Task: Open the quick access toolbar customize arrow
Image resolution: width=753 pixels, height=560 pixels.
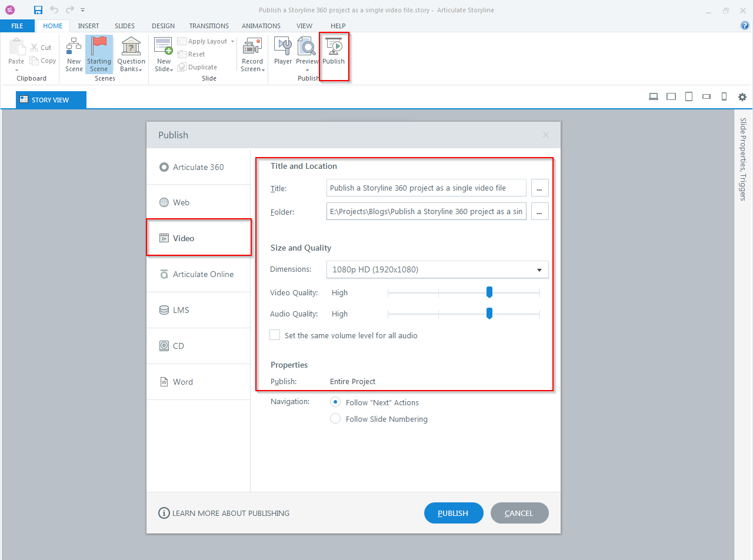Action: [x=83, y=10]
